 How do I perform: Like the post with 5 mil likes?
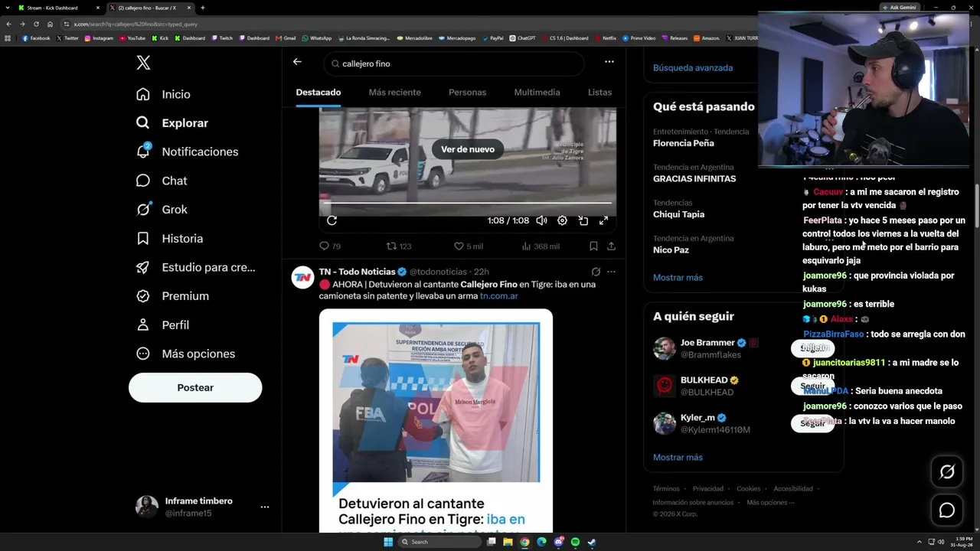click(x=468, y=246)
